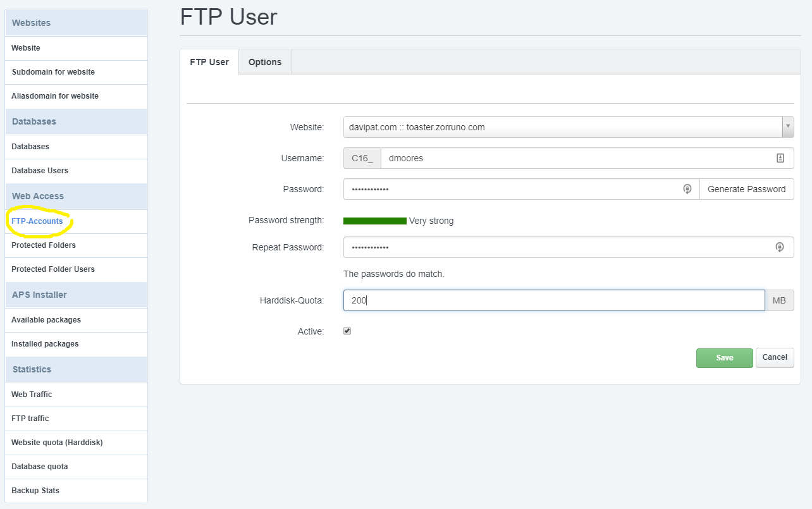The height and width of the screenshot is (509, 812).
Task: Click the APS Installer section header
Action: click(76, 295)
